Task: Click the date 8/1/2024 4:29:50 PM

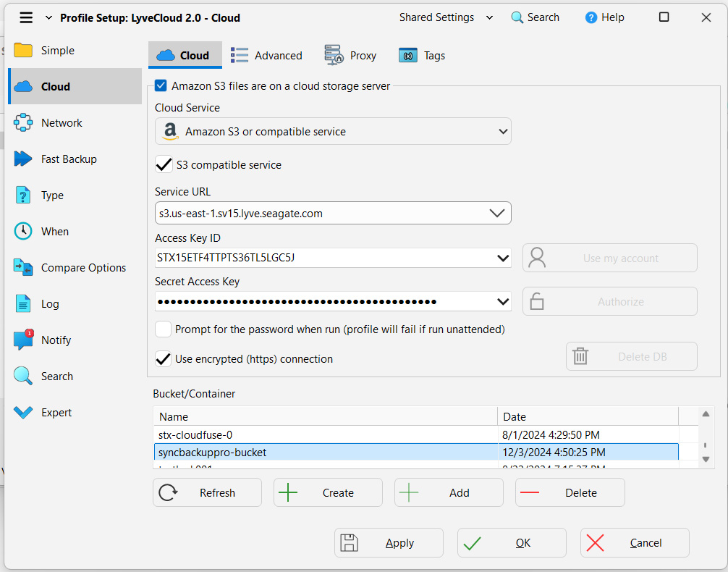Action: (551, 435)
